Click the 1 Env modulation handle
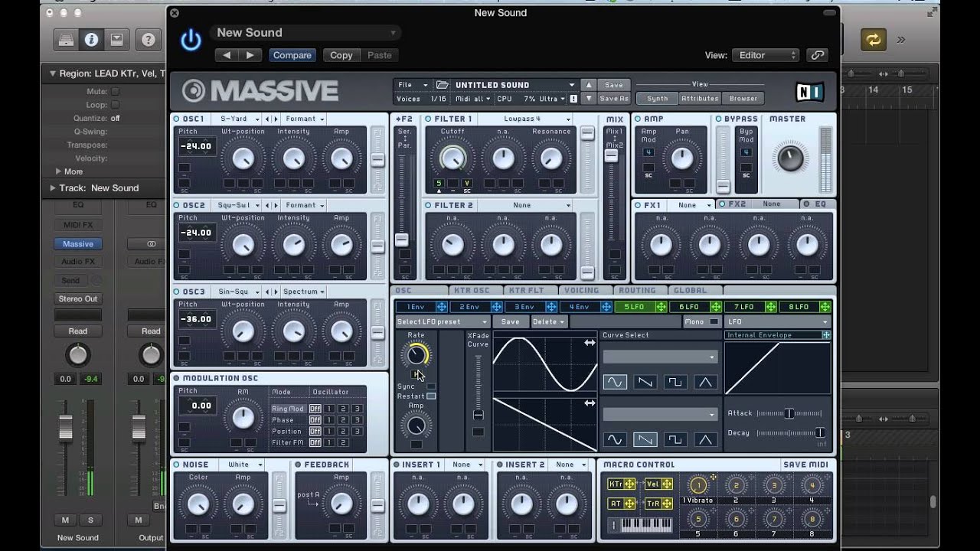980x551 pixels. coord(442,307)
